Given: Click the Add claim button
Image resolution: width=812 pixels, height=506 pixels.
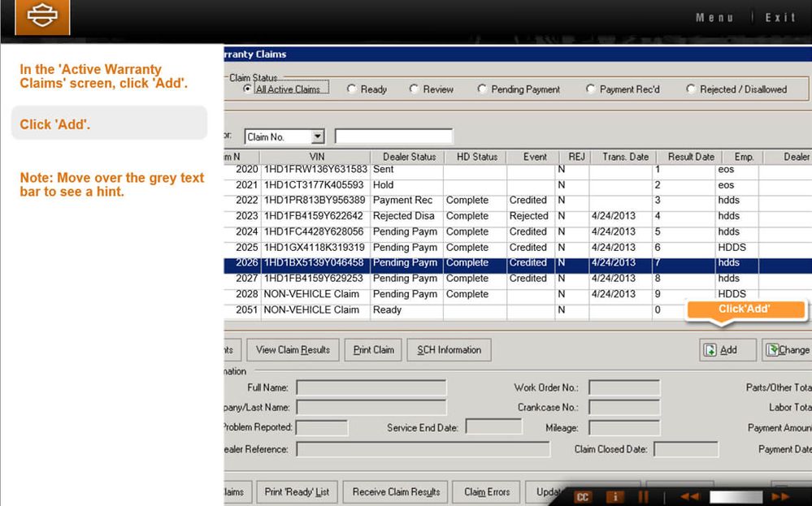Looking at the screenshot, I should [x=720, y=350].
